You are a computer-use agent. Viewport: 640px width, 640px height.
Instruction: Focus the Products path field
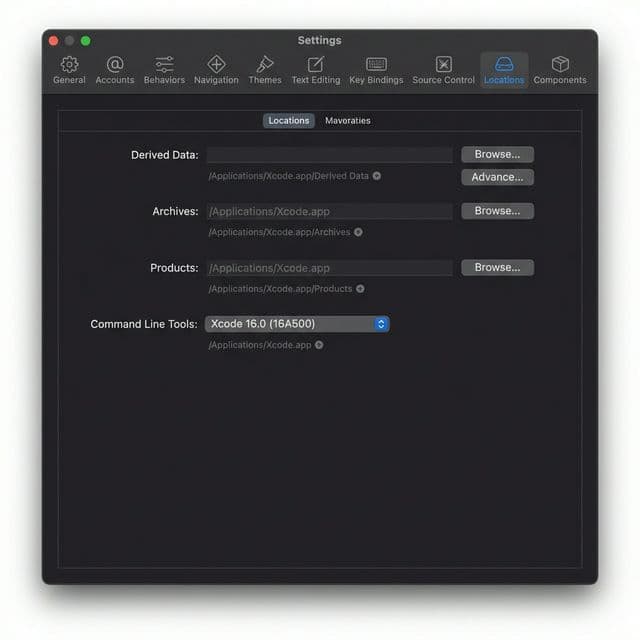(x=329, y=268)
